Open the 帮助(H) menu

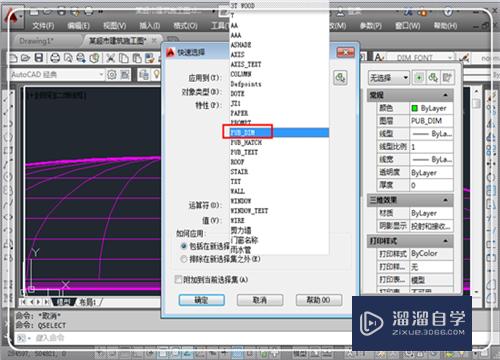pyautogui.click(x=445, y=26)
